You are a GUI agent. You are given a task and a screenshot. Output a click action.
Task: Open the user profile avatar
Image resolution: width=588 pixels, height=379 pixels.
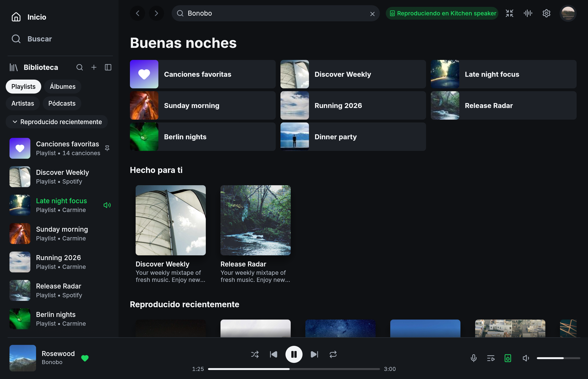point(568,13)
